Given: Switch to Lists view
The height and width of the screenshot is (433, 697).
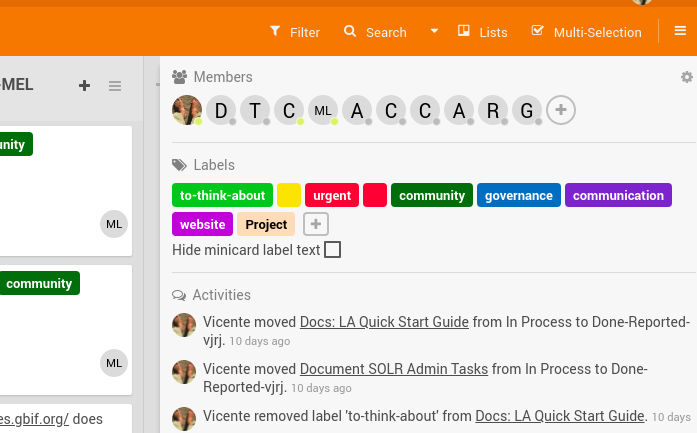Looking at the screenshot, I should click(x=483, y=32).
